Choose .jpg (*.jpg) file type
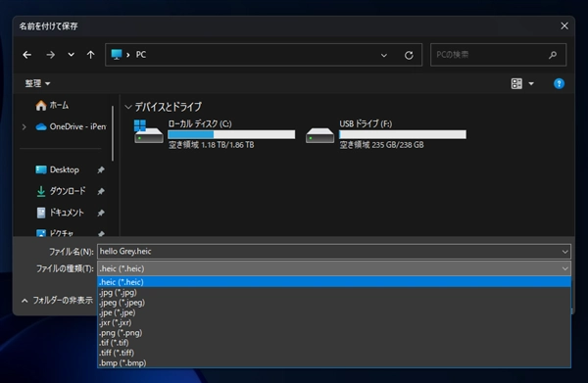The height and width of the screenshot is (383, 588). pos(334,292)
